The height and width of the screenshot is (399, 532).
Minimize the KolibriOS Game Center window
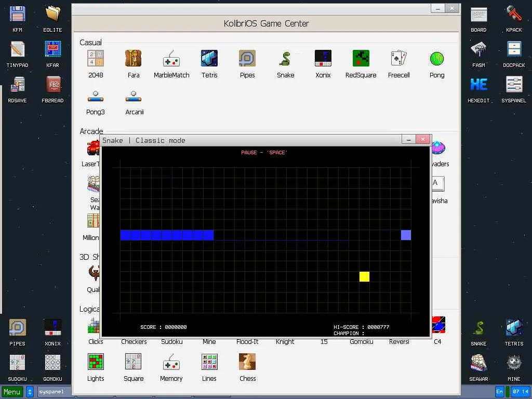tap(437, 8)
